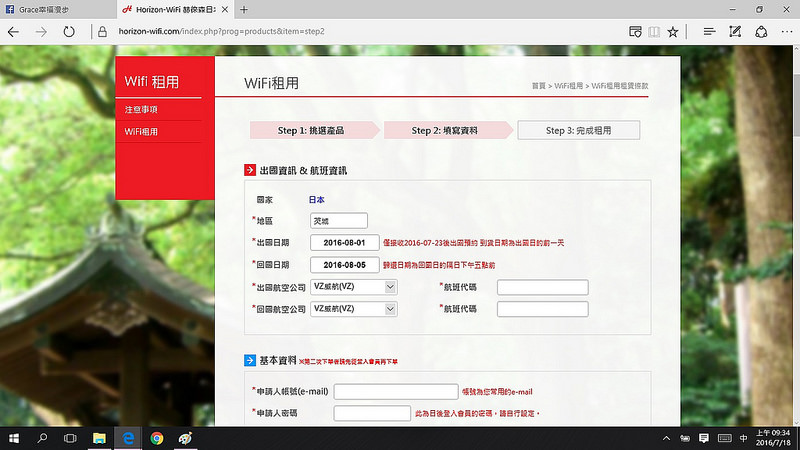
Task: Switch to the Grace Facebook tab
Action: [x=58, y=9]
